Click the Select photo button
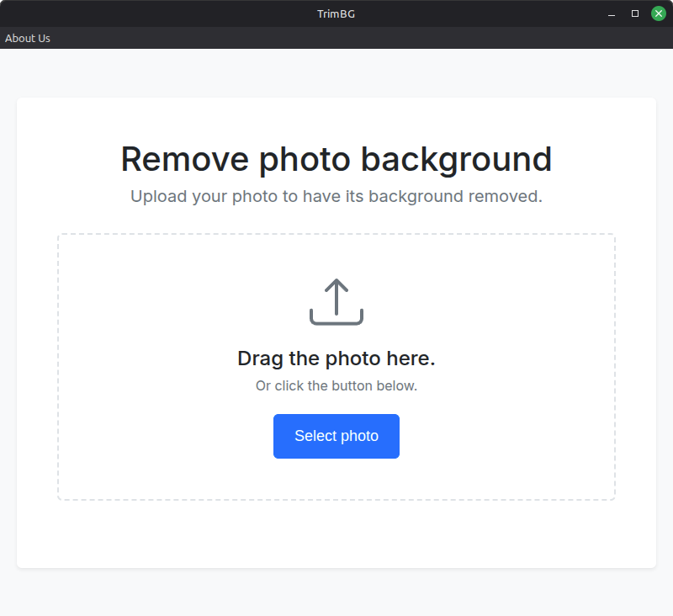This screenshot has height=616, width=673. click(x=336, y=436)
